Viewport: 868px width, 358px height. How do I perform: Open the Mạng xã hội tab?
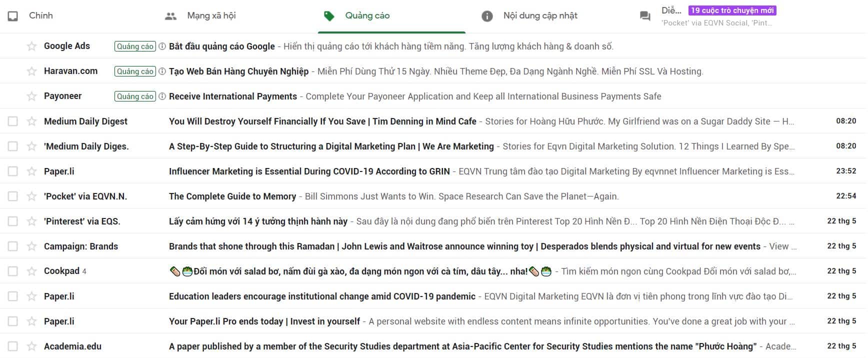click(x=210, y=16)
